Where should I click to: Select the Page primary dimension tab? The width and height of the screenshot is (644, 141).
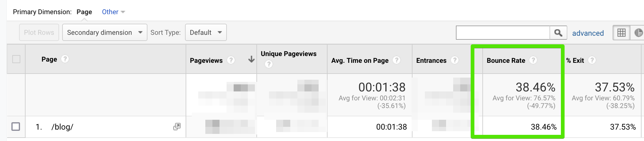tap(84, 12)
